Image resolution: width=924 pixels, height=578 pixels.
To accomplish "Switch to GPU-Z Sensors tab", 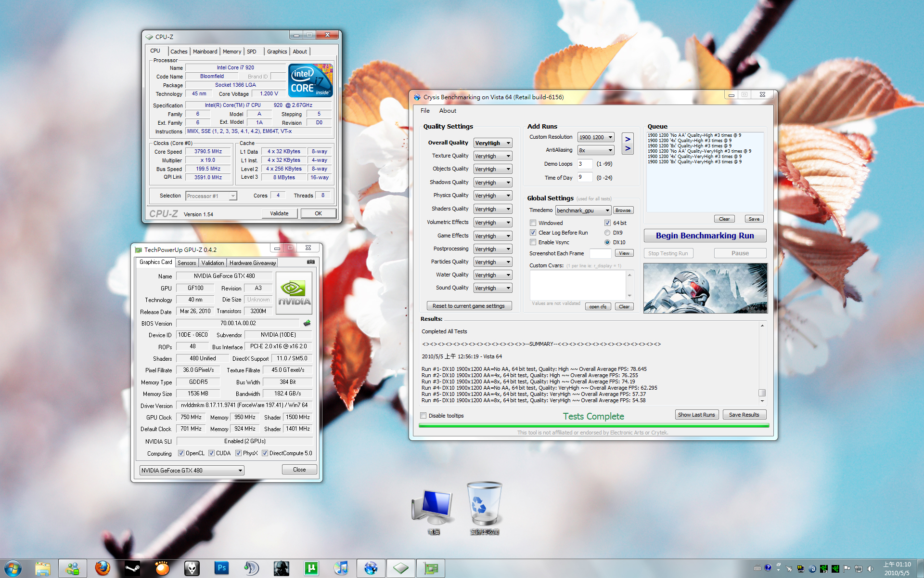I will (x=187, y=263).
